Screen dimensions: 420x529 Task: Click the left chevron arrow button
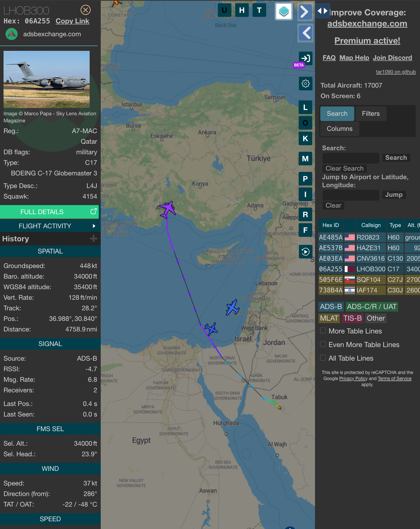305,33
